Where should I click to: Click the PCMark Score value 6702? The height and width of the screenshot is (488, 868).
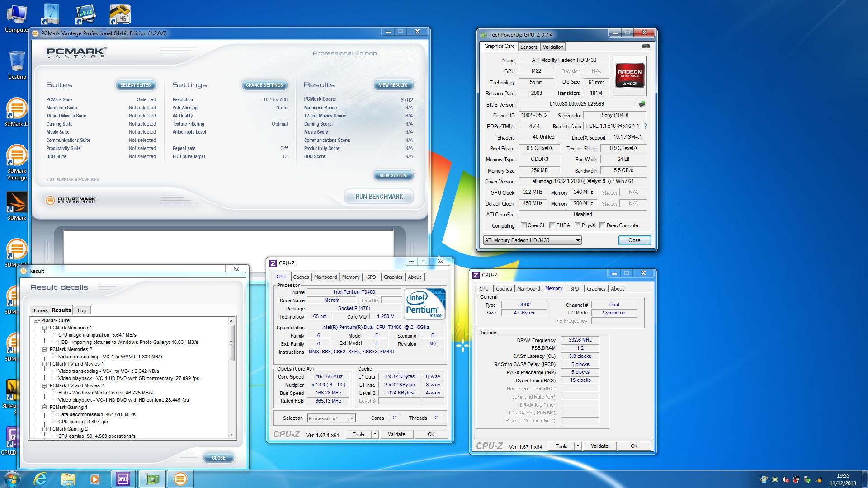406,100
